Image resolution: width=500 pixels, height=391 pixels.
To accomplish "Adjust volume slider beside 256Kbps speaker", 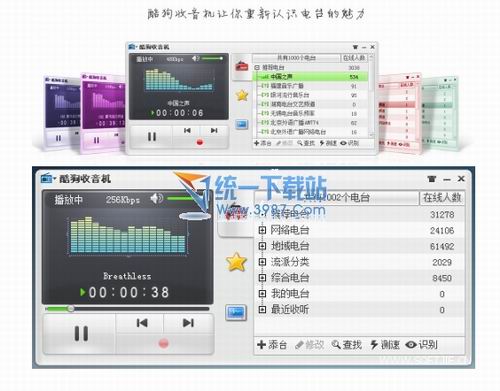I will click(184, 199).
